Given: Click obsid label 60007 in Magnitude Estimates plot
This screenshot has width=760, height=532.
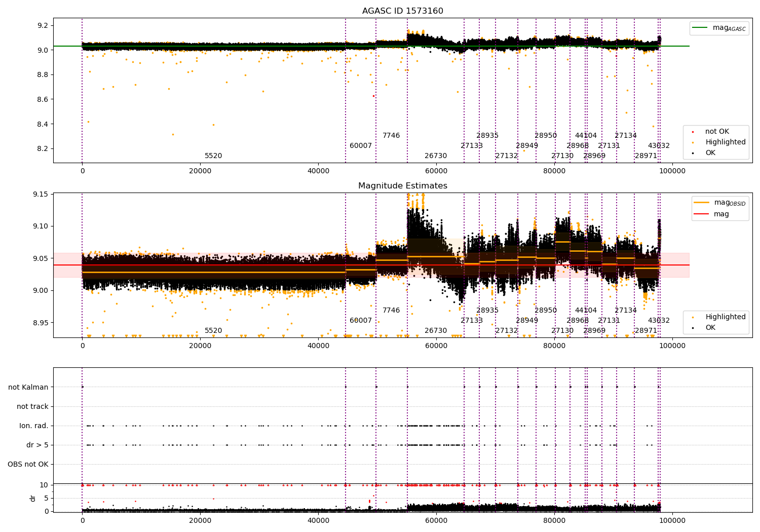Looking at the screenshot, I should click(x=361, y=321).
